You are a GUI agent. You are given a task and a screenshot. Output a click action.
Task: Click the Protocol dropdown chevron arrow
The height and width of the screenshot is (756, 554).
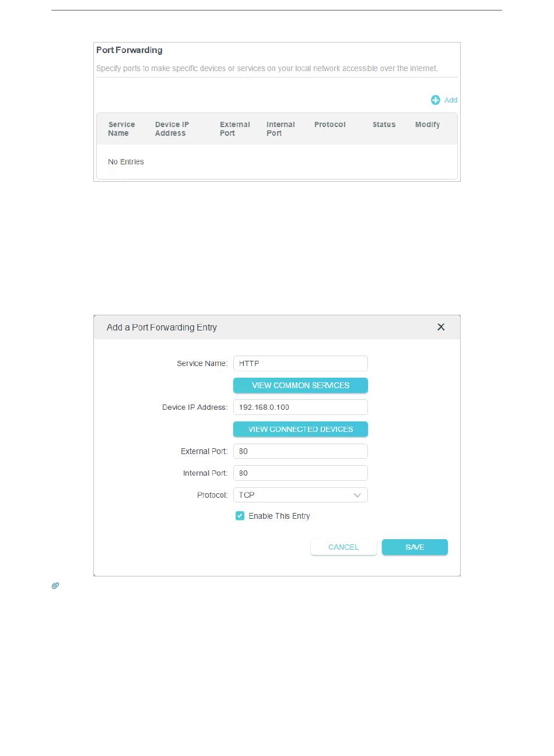click(x=357, y=495)
